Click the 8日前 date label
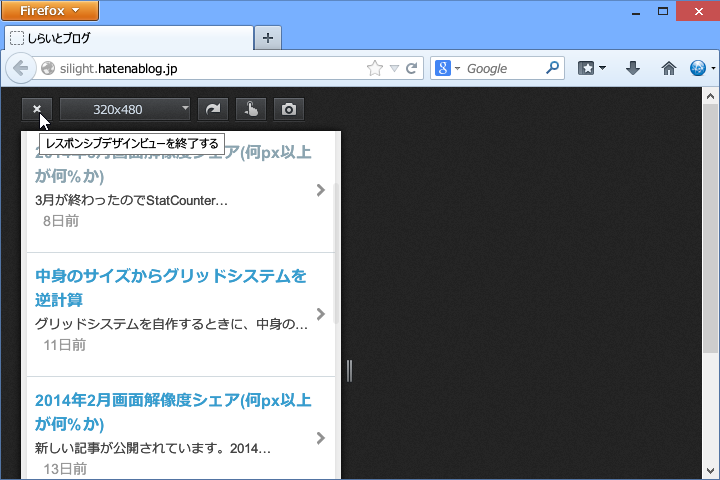Image resolution: width=720 pixels, height=480 pixels. tap(61, 221)
